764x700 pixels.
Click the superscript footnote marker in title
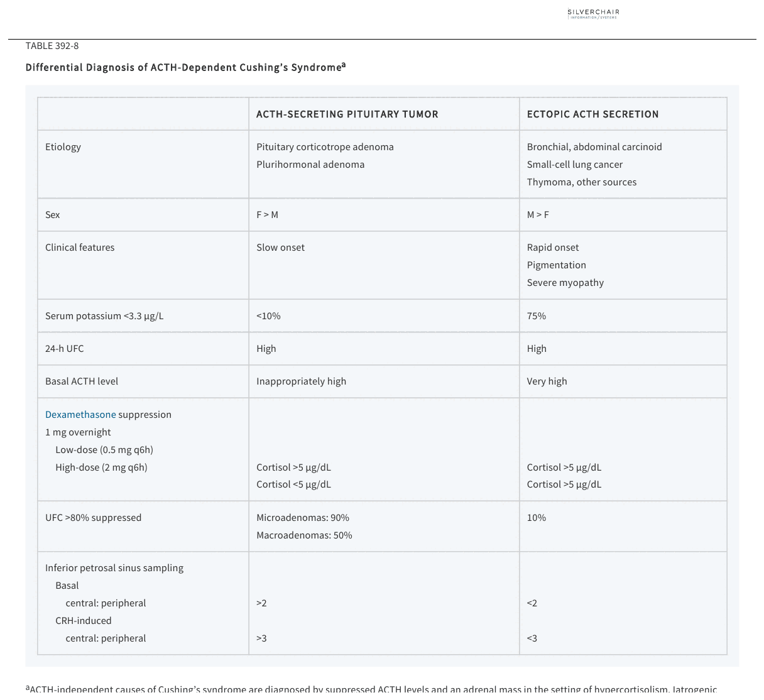[x=344, y=65]
